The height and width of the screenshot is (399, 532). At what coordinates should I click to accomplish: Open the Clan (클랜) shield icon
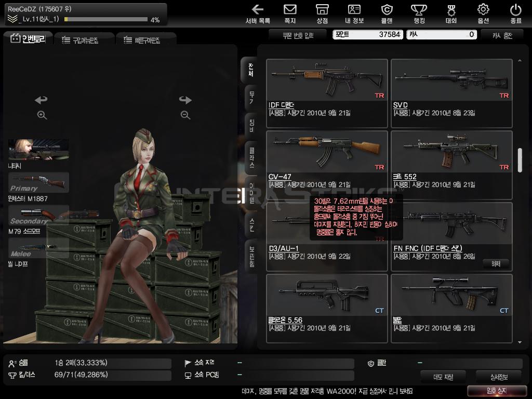click(x=387, y=14)
